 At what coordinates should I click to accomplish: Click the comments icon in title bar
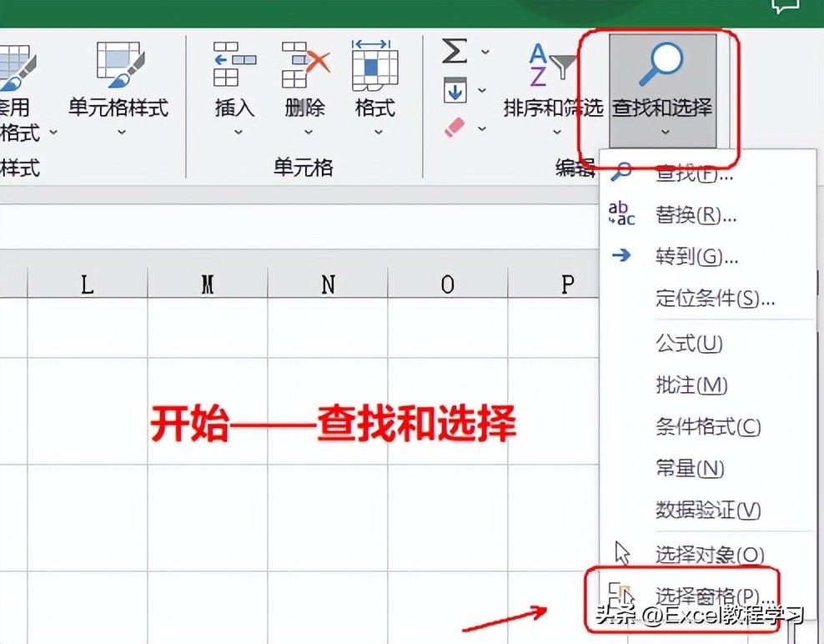tap(786, 5)
